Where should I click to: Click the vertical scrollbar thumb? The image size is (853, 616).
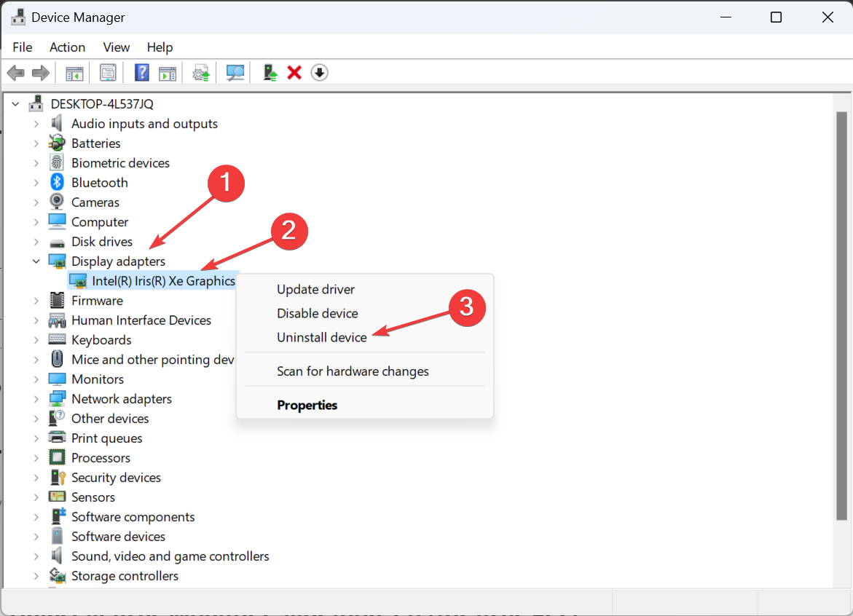pos(841,315)
